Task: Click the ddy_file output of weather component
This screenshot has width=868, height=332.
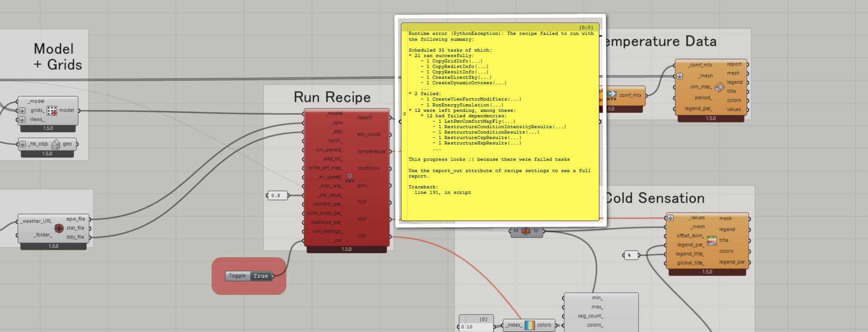Action: click(75, 237)
